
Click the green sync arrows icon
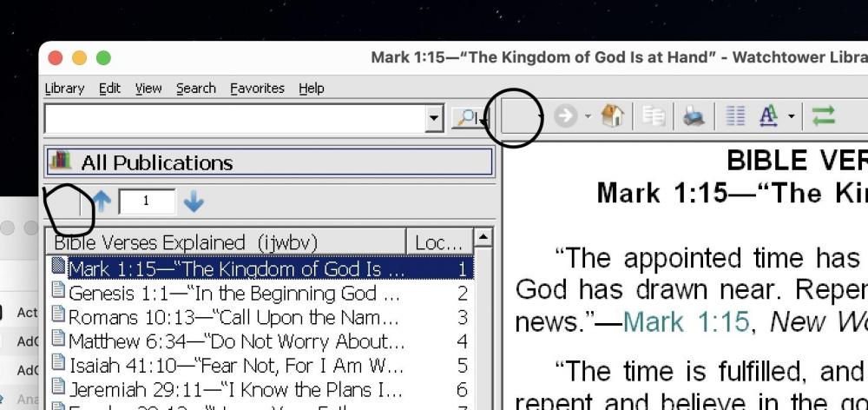click(x=823, y=116)
